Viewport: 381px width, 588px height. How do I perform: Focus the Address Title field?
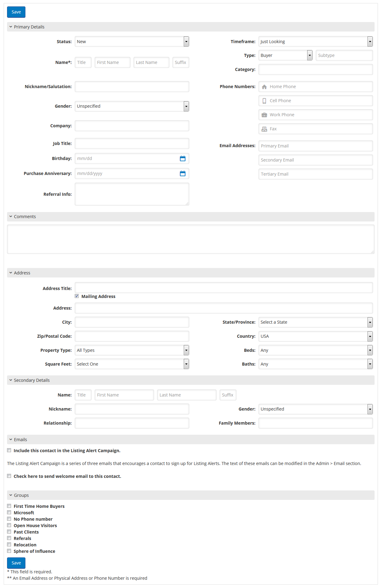coord(224,288)
